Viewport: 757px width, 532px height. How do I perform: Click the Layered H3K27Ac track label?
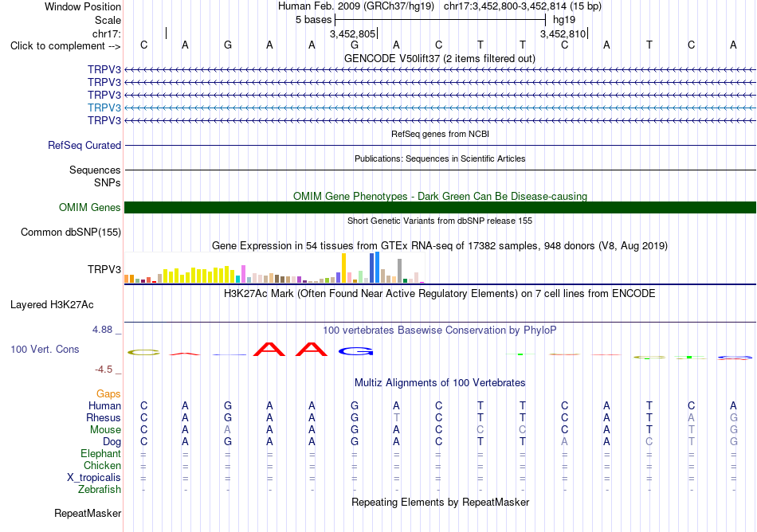(52, 305)
